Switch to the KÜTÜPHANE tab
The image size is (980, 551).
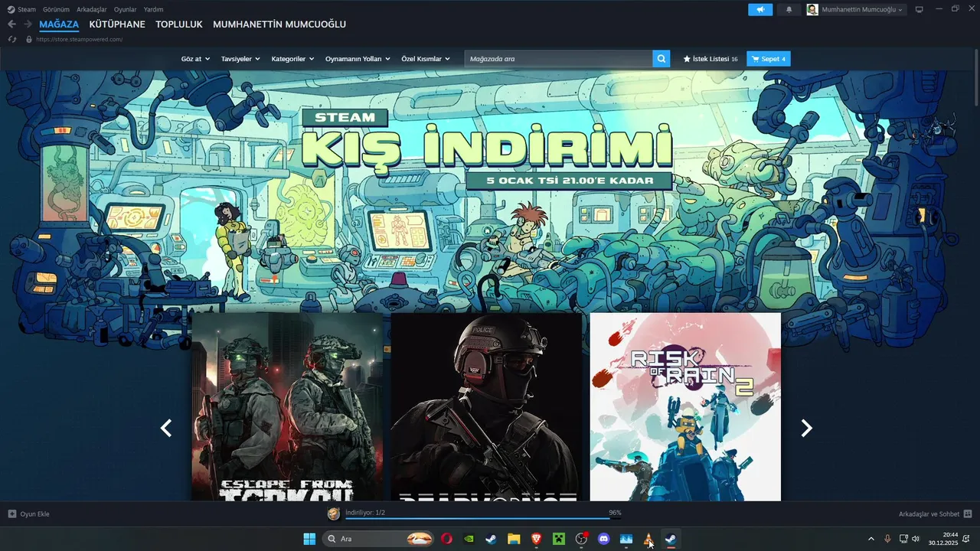click(x=117, y=24)
